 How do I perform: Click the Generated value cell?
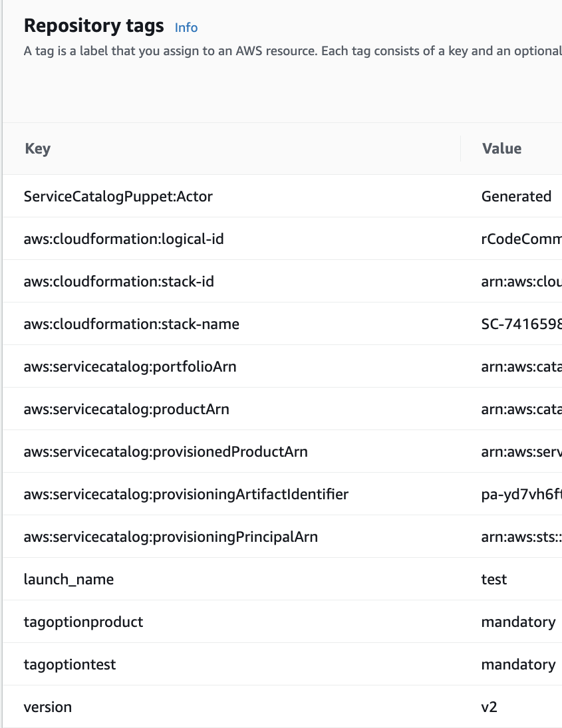click(516, 196)
